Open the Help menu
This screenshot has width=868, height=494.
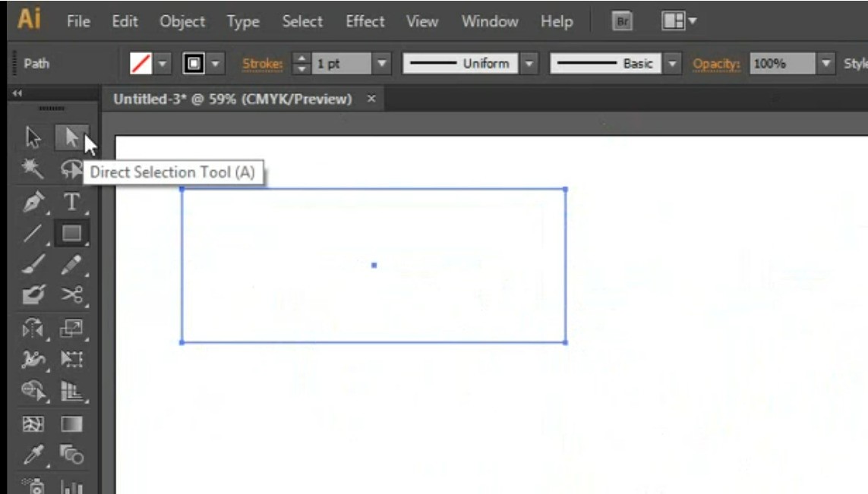pyautogui.click(x=557, y=21)
